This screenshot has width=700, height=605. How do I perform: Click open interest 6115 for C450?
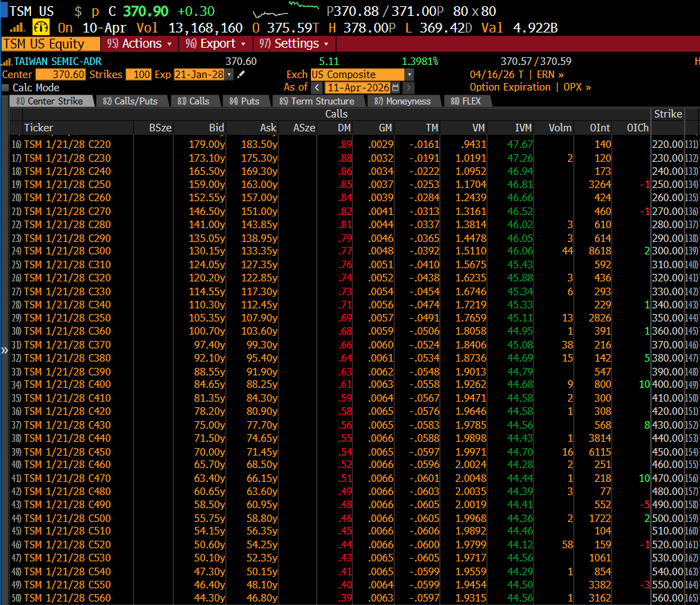click(600, 452)
